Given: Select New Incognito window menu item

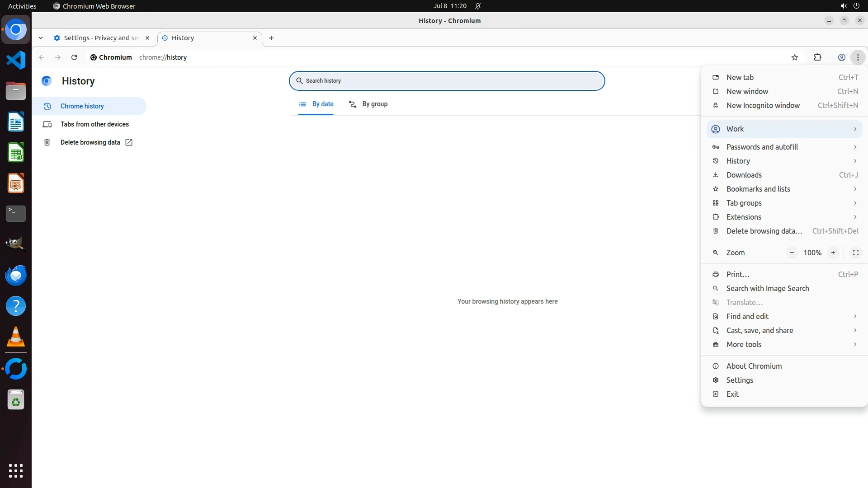Looking at the screenshot, I should pyautogui.click(x=763, y=105).
